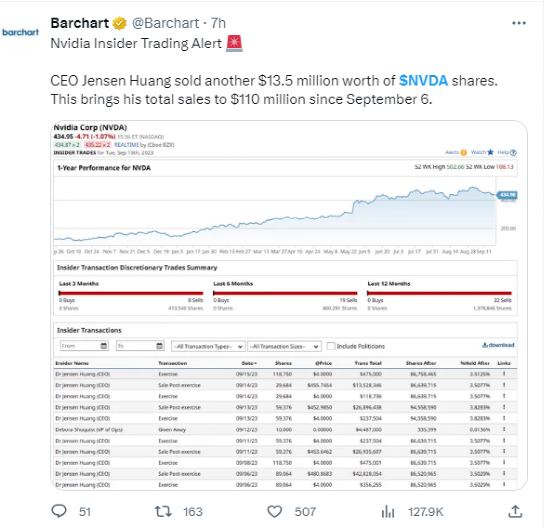Open the All Transaction Types dropdown

208,346
